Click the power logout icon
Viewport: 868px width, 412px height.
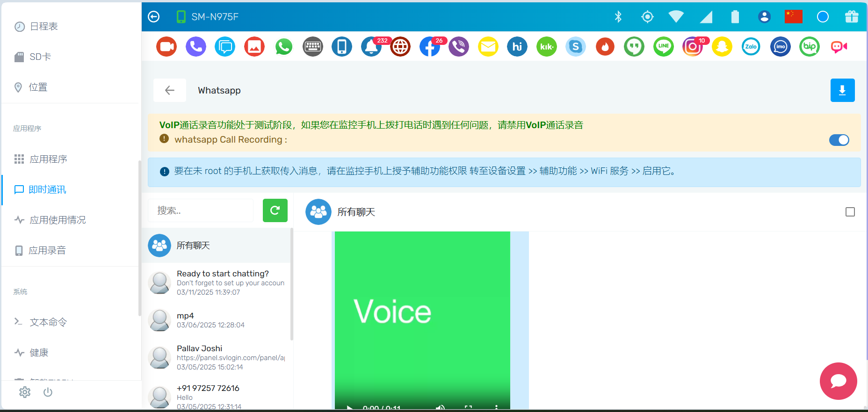[48, 392]
